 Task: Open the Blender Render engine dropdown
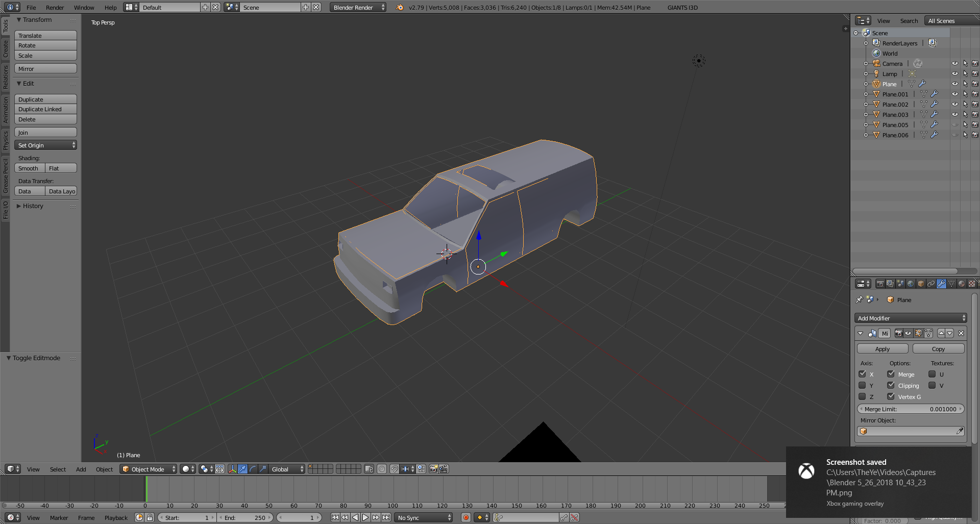pos(358,7)
